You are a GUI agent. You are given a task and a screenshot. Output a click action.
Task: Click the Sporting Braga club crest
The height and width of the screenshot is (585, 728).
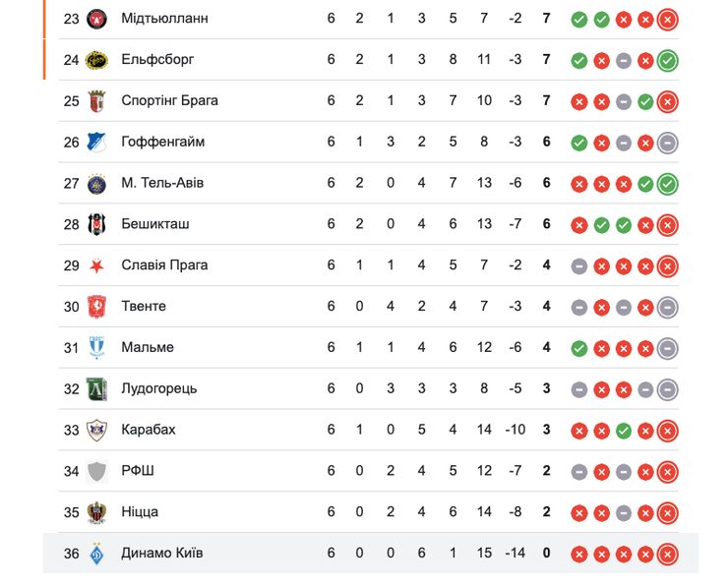[x=96, y=101]
